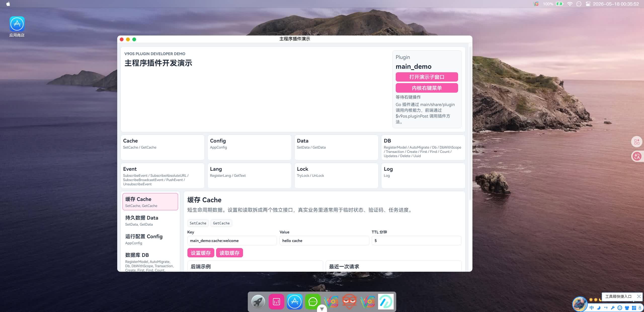
Task: Open the 应用商店 desktop shortcut
Action: [17, 27]
